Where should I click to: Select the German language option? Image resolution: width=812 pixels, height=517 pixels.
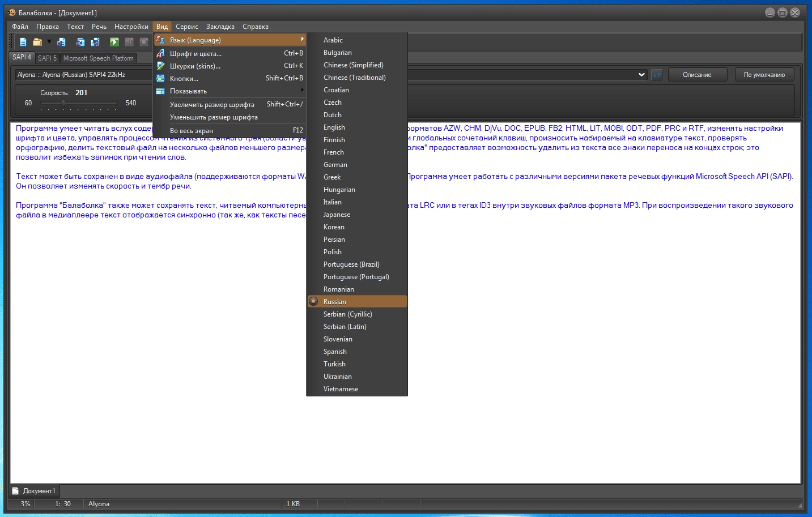point(335,165)
